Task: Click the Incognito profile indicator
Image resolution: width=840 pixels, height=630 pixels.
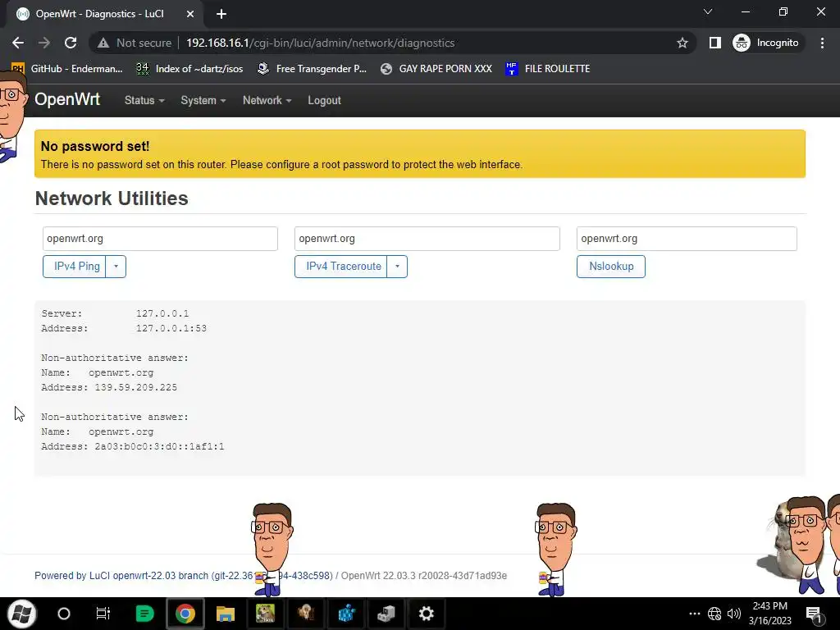Action: point(766,43)
